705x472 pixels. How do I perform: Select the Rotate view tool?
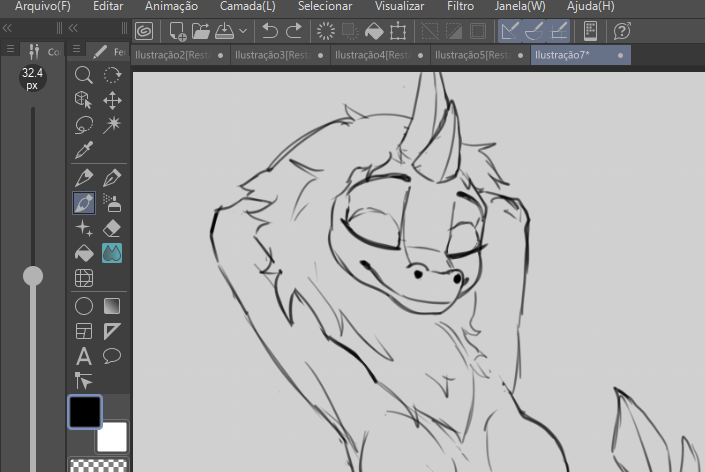click(x=112, y=75)
